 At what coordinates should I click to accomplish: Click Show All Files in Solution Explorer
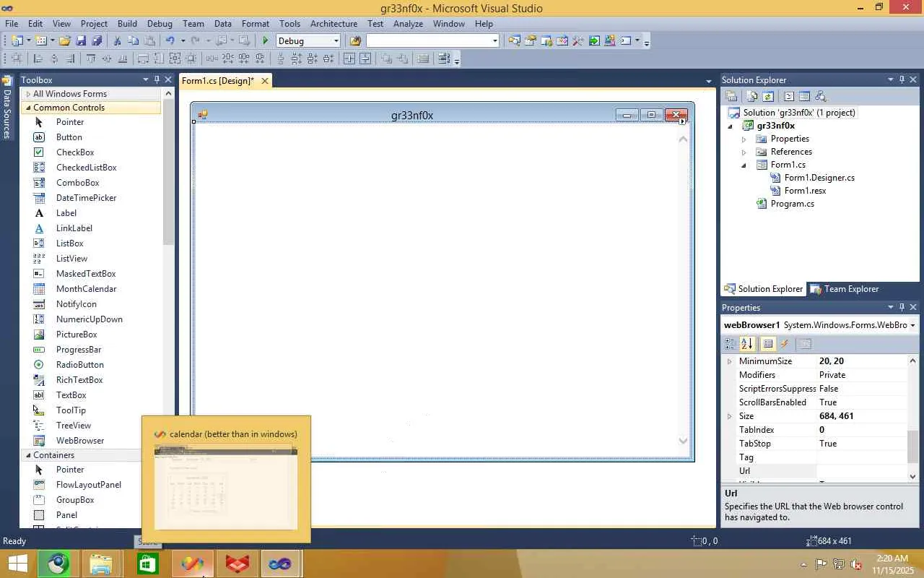click(752, 96)
